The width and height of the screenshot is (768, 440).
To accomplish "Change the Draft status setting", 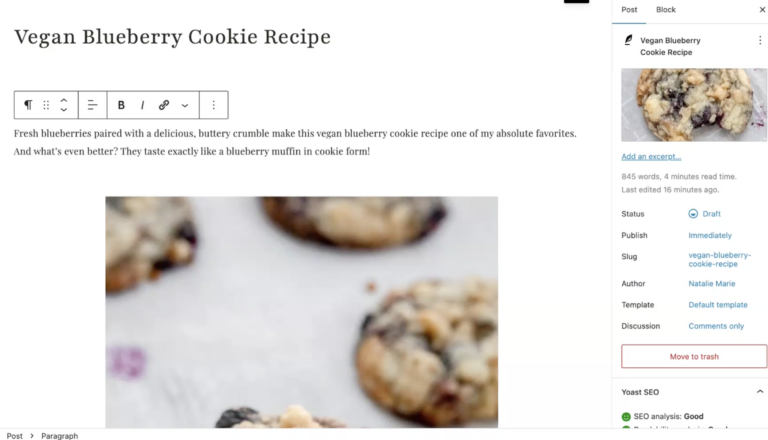I will tap(705, 214).
